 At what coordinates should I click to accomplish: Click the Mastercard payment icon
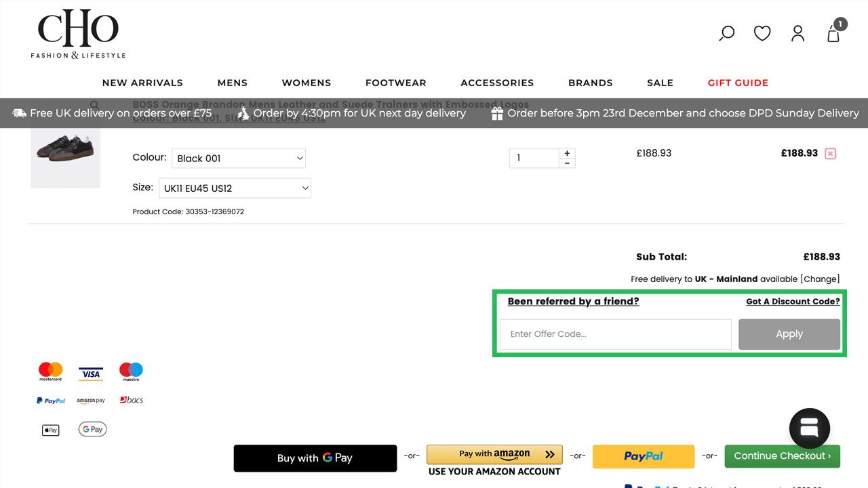coord(50,371)
